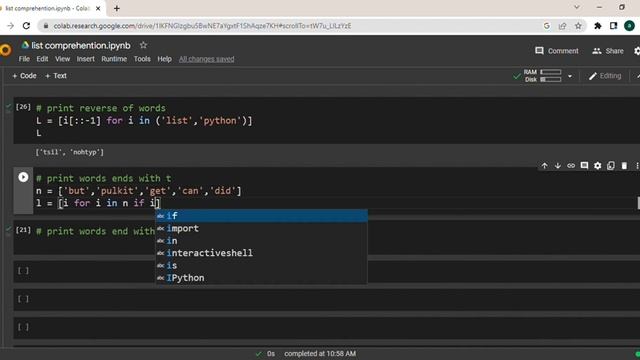Add a new Code cell
This screenshot has height=360, width=640.
(x=24, y=76)
